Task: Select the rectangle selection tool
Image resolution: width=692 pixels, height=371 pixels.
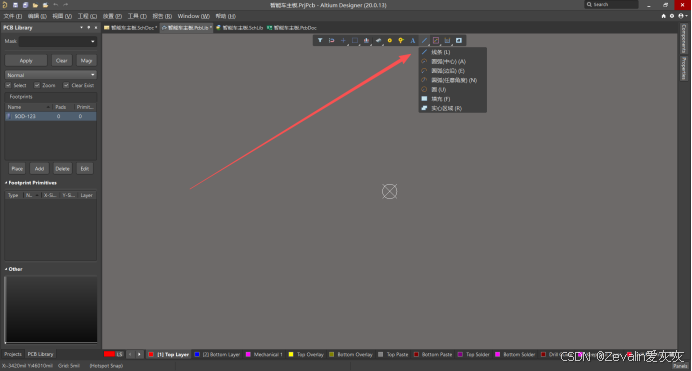Action: pyautogui.click(x=355, y=41)
